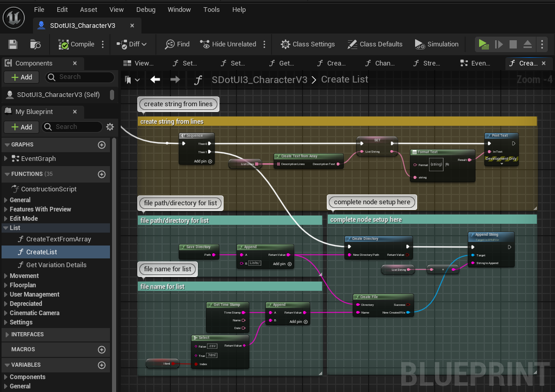This screenshot has width=555, height=392.
Task: Close the Crea... function tab
Action: coord(544,63)
